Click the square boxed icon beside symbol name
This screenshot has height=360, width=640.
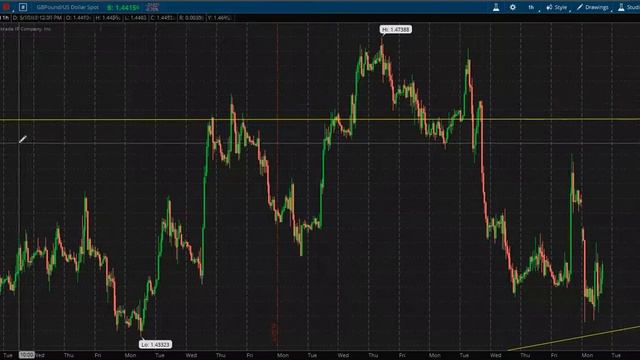pos(23,7)
